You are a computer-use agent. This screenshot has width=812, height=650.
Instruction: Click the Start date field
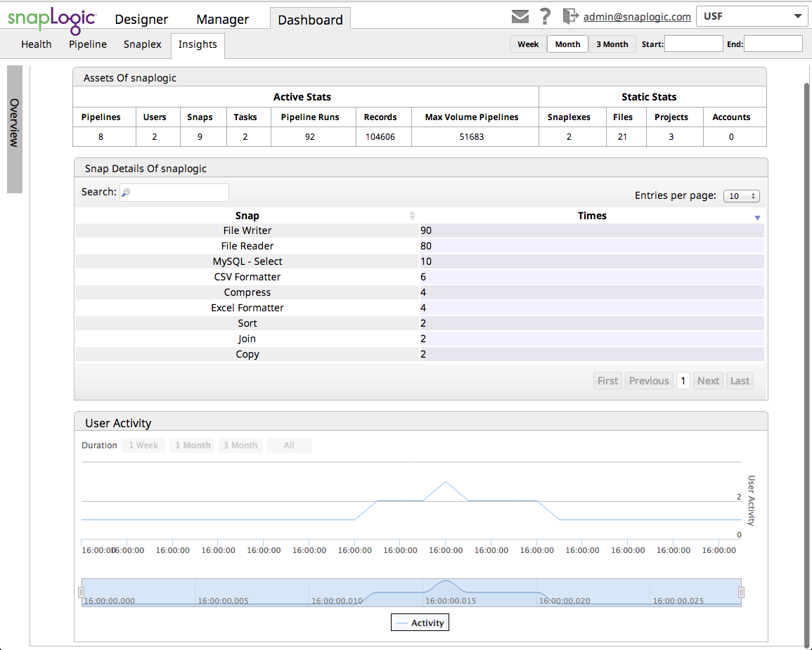click(x=693, y=44)
